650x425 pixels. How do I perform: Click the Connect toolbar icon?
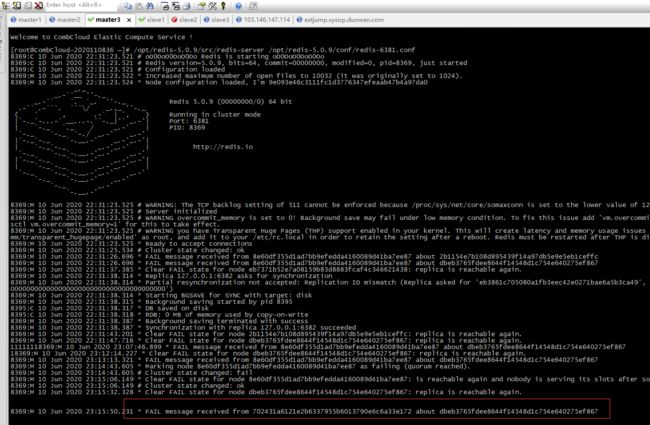[17, 5]
